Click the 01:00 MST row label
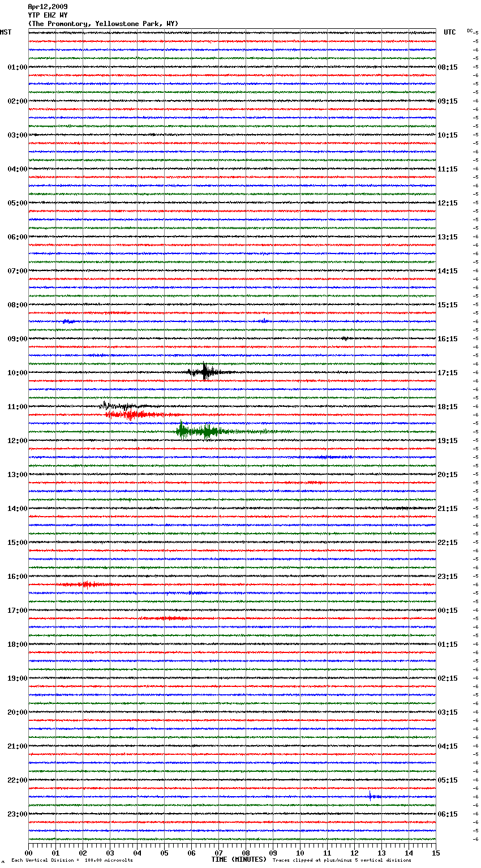This screenshot has width=481, height=868. pos(17,67)
